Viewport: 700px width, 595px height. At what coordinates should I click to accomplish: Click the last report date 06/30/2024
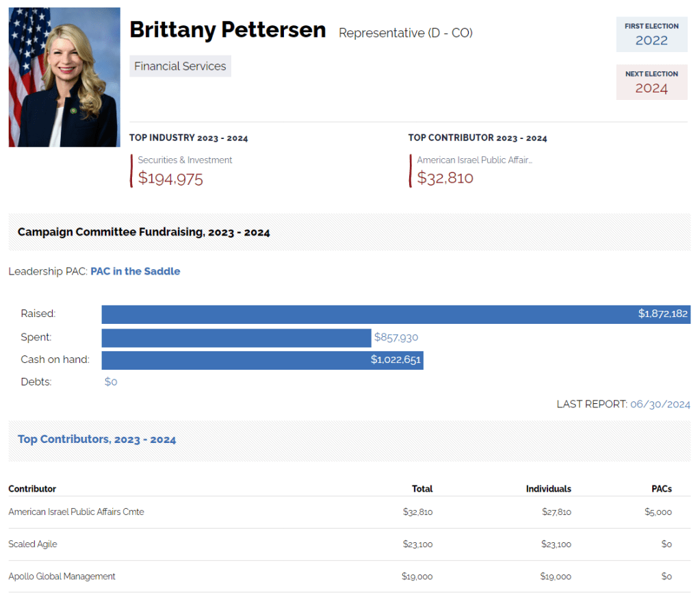(x=660, y=405)
